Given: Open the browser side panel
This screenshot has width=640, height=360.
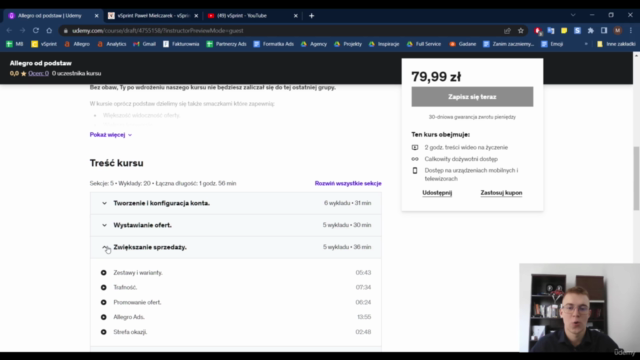Looking at the screenshot, I should (x=604, y=31).
